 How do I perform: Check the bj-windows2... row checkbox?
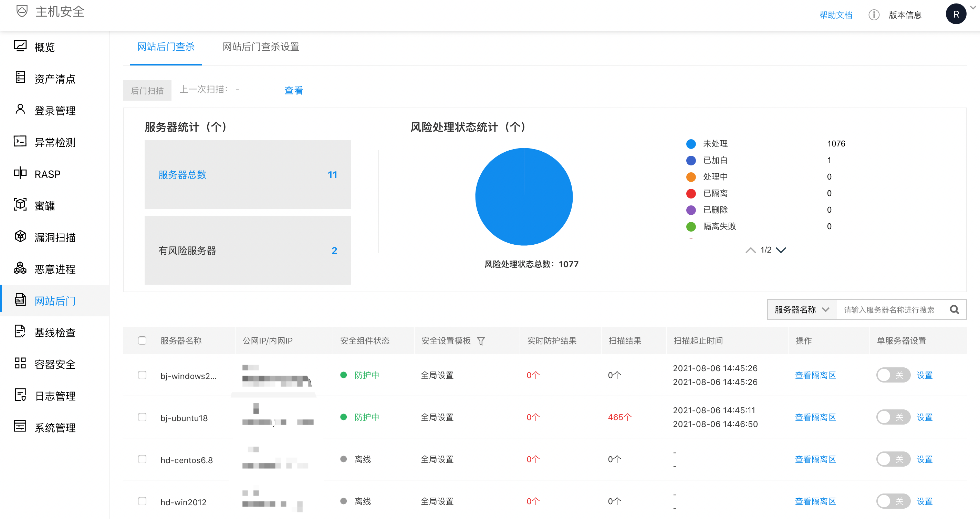point(142,375)
